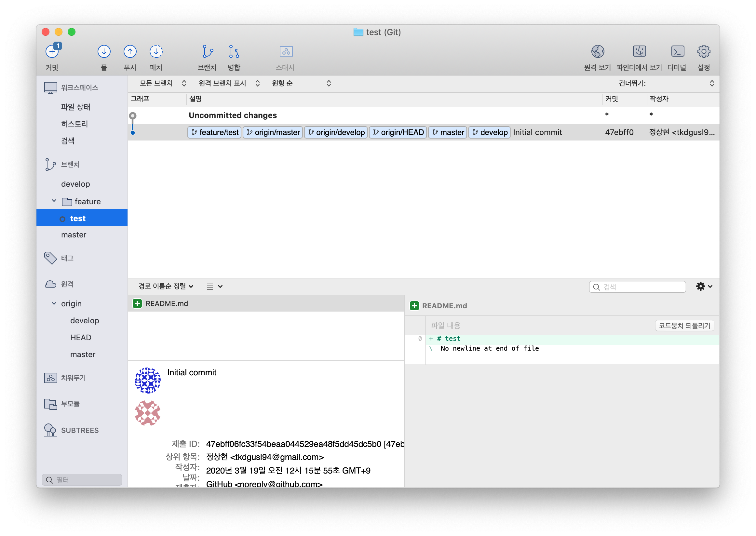Open the remote view (원격 보기) globe icon
The width and height of the screenshot is (756, 536).
pos(598,52)
